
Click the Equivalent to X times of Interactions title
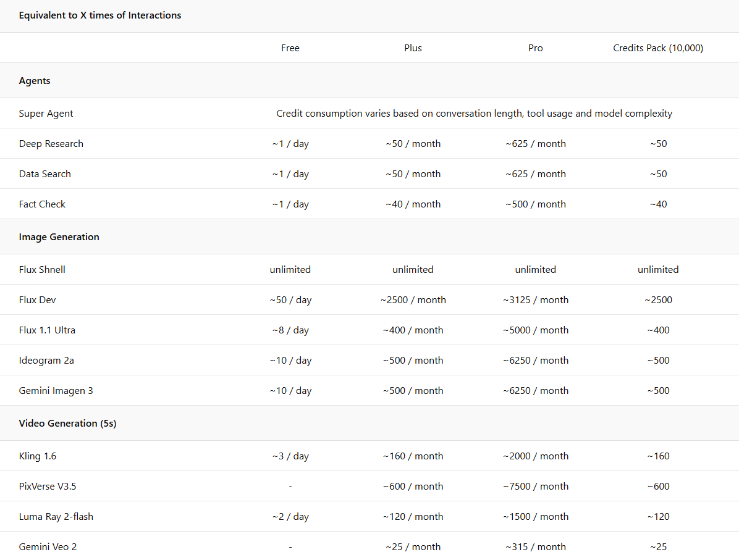[100, 15]
